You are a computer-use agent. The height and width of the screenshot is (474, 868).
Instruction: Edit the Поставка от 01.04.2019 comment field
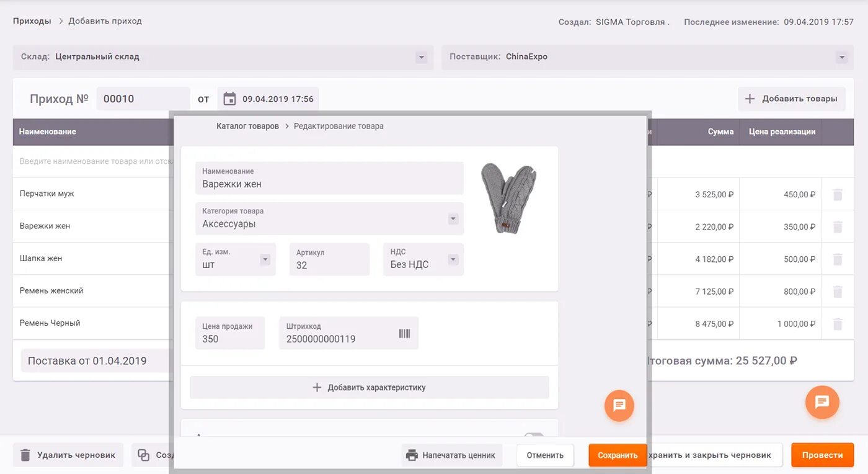point(96,360)
